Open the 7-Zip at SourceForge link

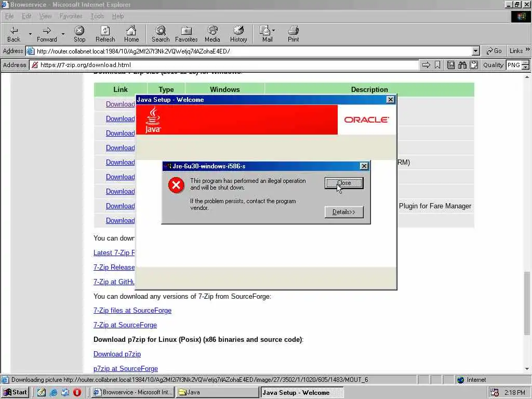pos(125,325)
